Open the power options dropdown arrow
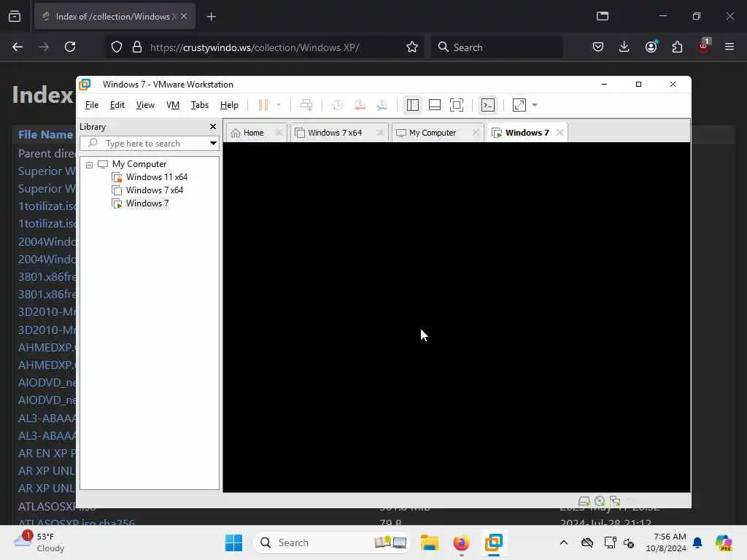 pos(279,105)
